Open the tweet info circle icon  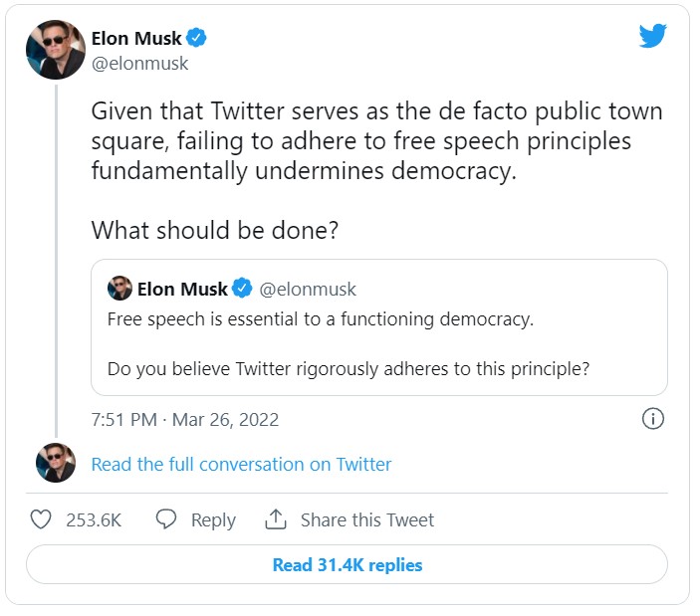coord(653,419)
